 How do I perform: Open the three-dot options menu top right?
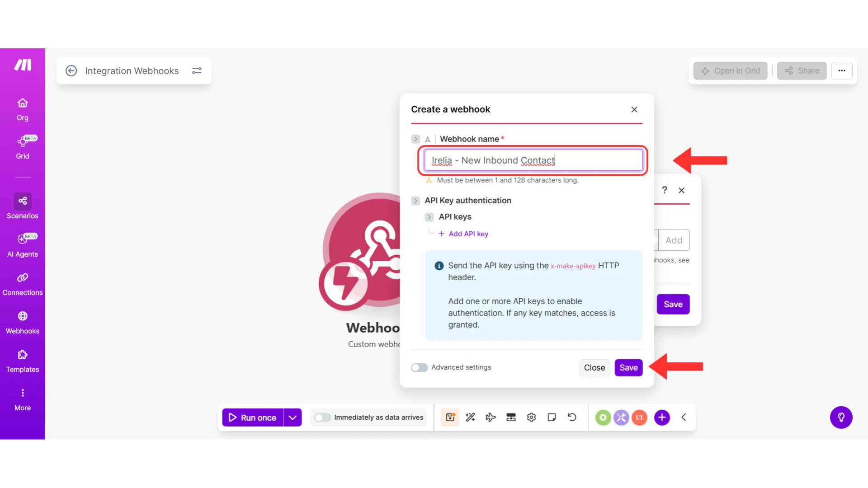[x=842, y=70]
